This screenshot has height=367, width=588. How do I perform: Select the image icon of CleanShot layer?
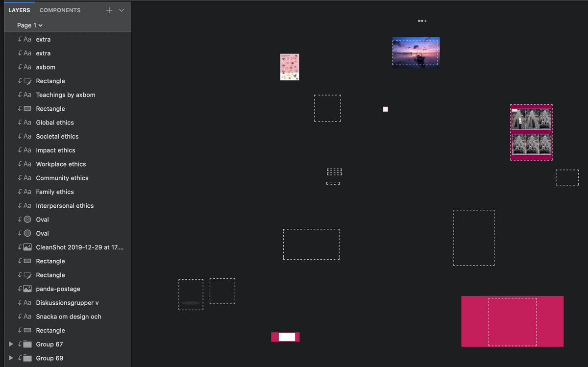[x=27, y=247]
